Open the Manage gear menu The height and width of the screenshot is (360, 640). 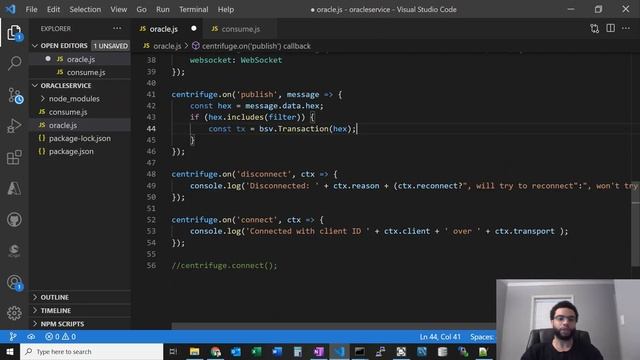pyautogui.click(x=14, y=313)
